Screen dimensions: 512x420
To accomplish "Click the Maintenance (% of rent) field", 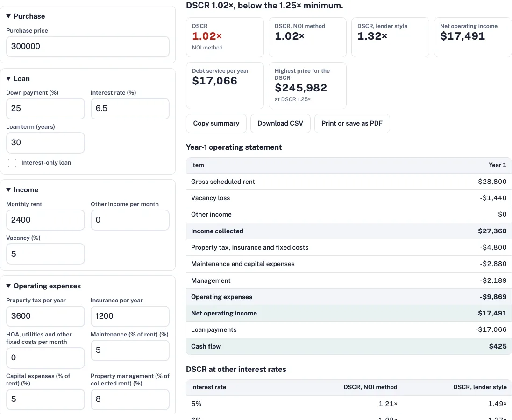I will tap(130, 350).
